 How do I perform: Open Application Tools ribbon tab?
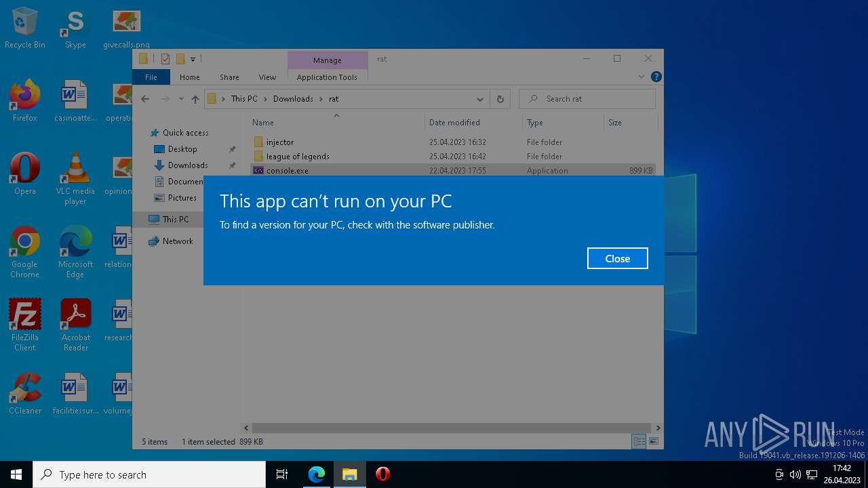pos(327,77)
